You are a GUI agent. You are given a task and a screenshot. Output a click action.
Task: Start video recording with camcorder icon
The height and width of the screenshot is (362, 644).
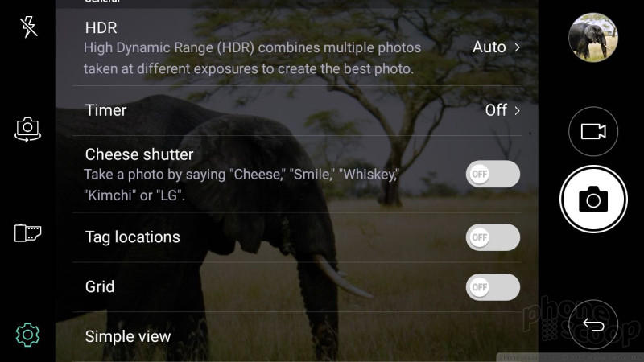click(x=593, y=131)
